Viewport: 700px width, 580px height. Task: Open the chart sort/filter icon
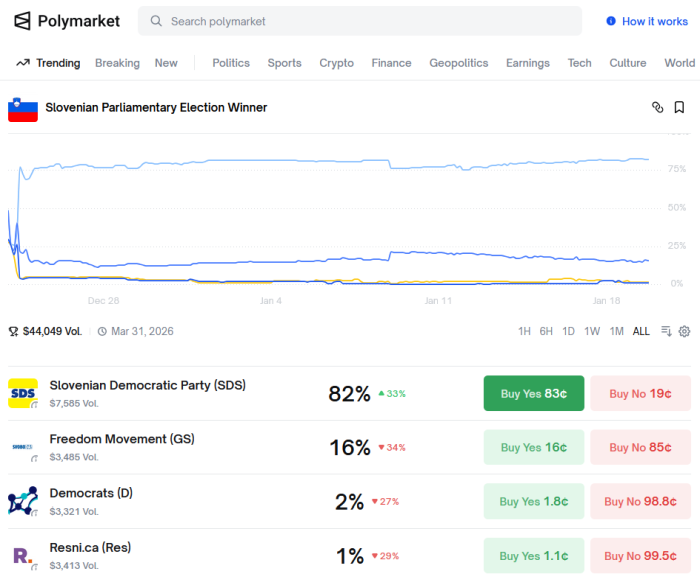point(666,331)
